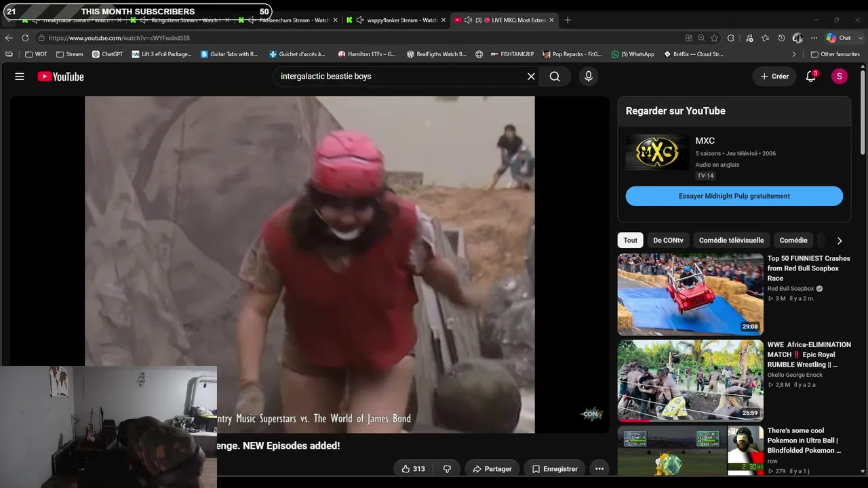Share the video with Partager
This screenshot has height=488, width=868.
pos(492,469)
